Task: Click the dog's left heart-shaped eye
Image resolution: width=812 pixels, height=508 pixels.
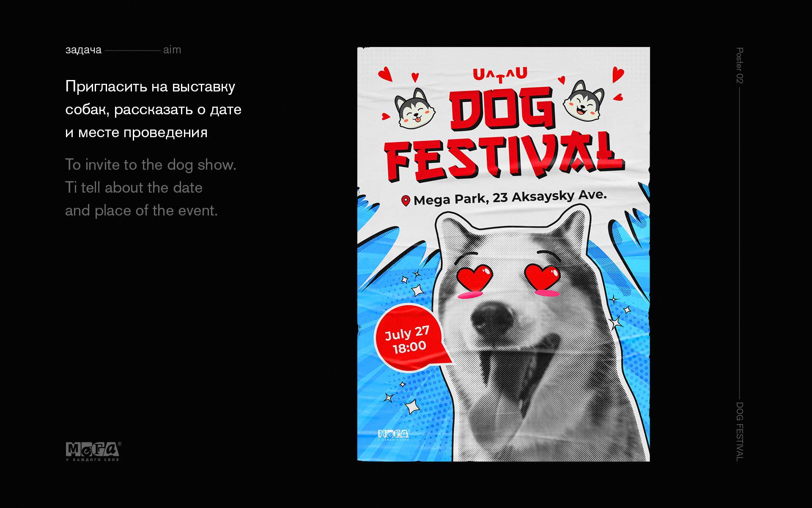Action: pyautogui.click(x=475, y=277)
